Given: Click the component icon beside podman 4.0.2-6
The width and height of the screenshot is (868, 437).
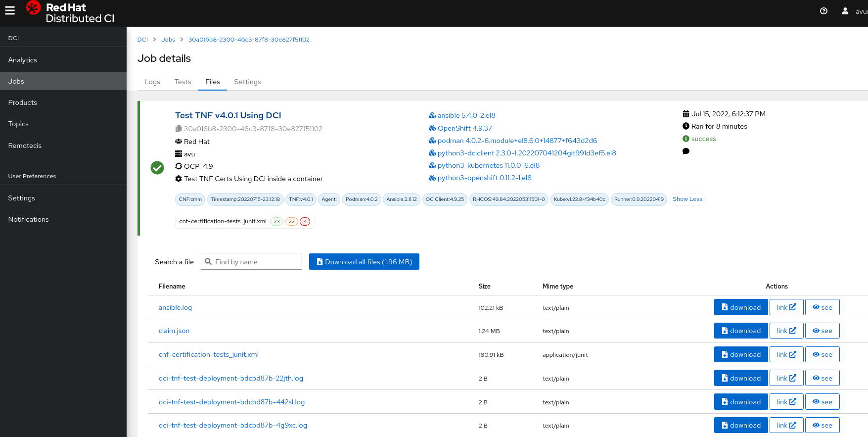Looking at the screenshot, I should pyautogui.click(x=432, y=141).
